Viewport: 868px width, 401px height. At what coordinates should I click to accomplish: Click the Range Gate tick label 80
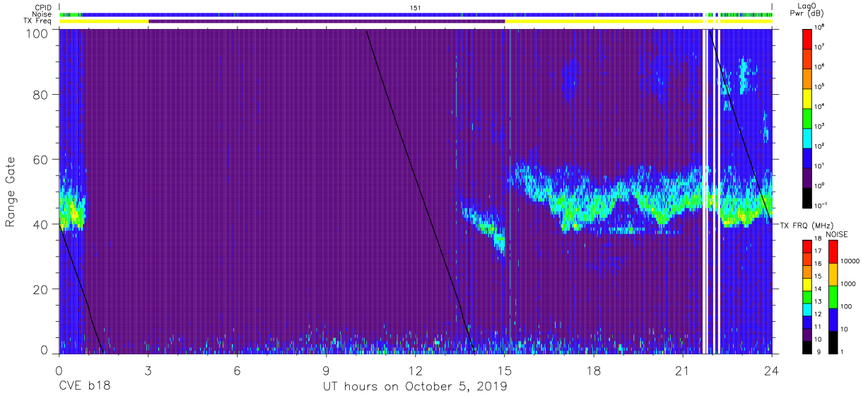click(x=41, y=95)
